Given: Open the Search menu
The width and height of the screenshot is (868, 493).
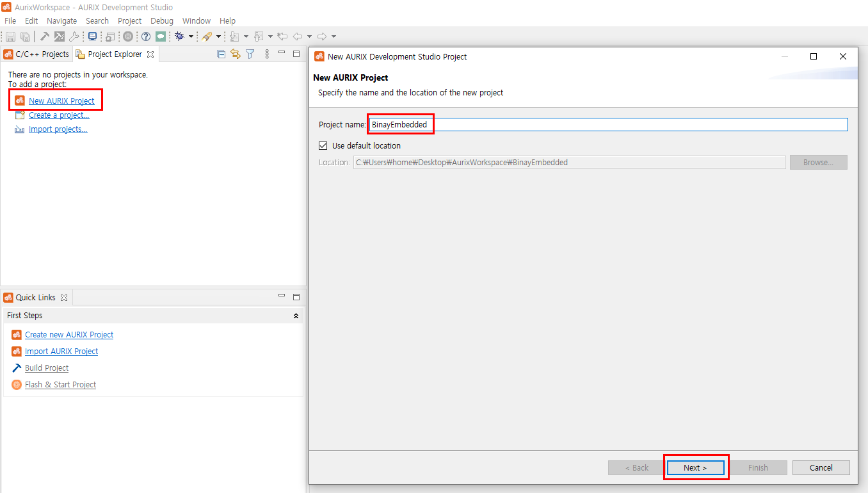Looking at the screenshot, I should 97,20.
